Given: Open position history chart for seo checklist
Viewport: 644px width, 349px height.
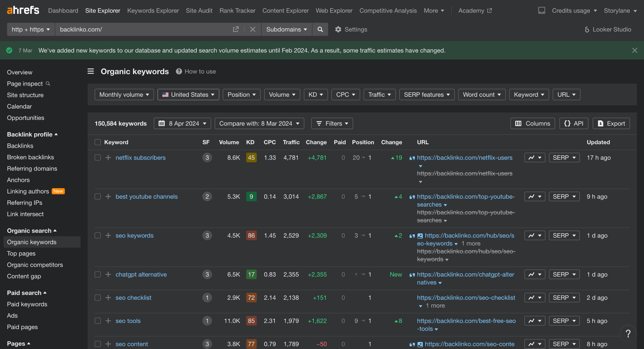Looking at the screenshot, I should coord(535,297).
